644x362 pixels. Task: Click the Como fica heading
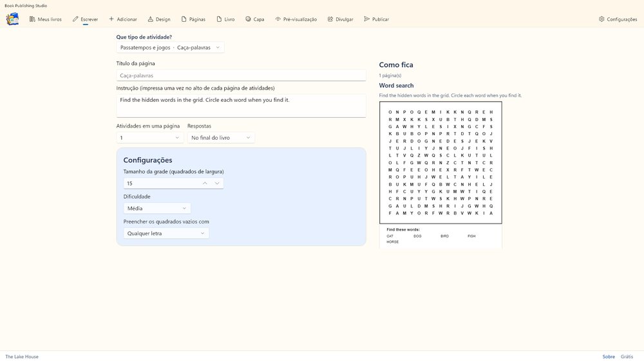pos(396,64)
